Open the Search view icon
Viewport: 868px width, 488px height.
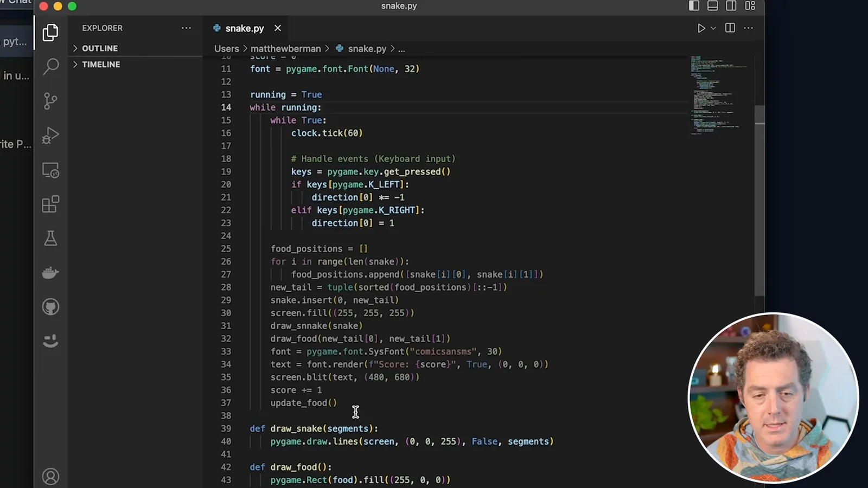[50, 66]
